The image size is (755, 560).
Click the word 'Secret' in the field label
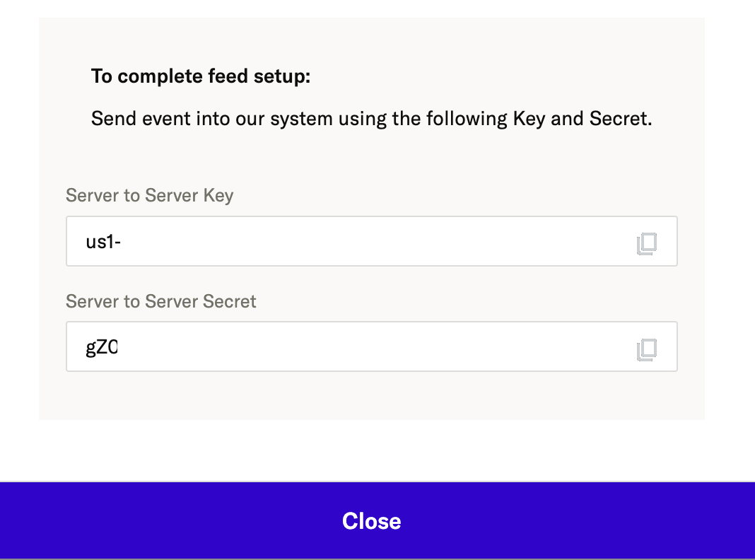coord(229,301)
